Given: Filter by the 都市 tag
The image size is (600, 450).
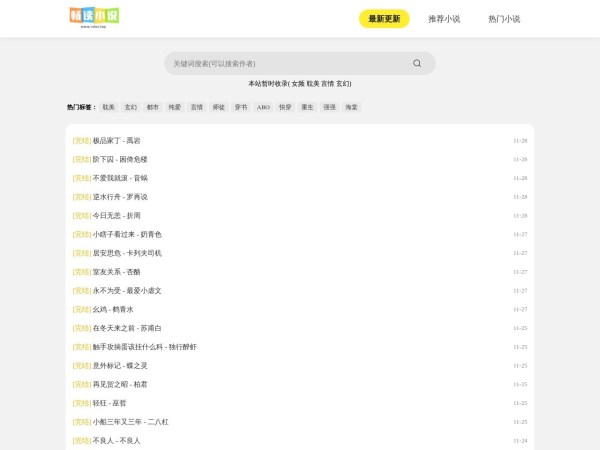Looking at the screenshot, I should (153, 106).
